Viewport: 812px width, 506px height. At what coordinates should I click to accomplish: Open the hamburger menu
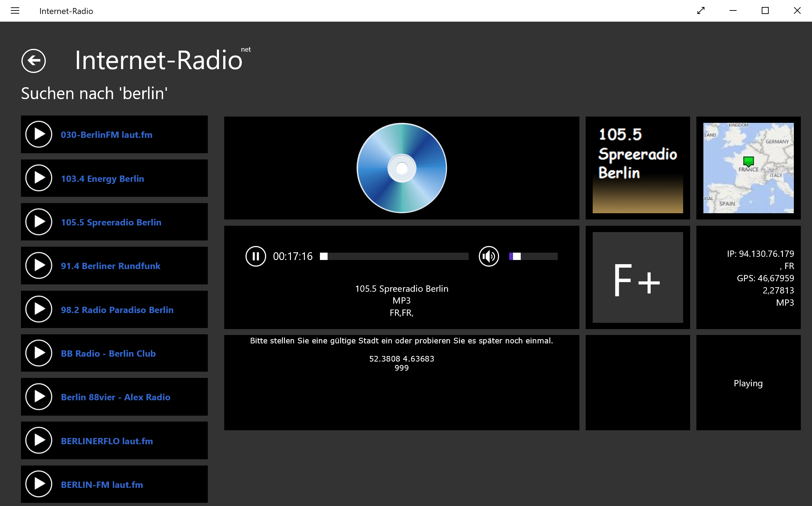pos(15,11)
